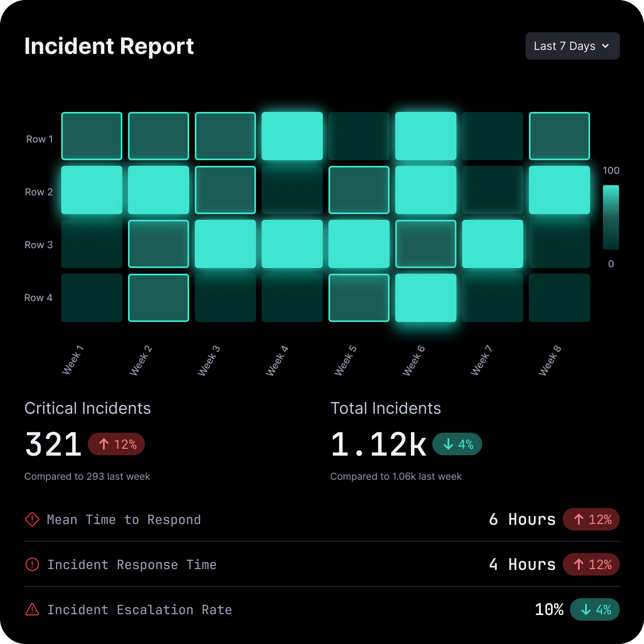Select the Week 6 heatmap cell in Row 4
Image resolution: width=644 pixels, height=644 pixels.
tap(425, 298)
